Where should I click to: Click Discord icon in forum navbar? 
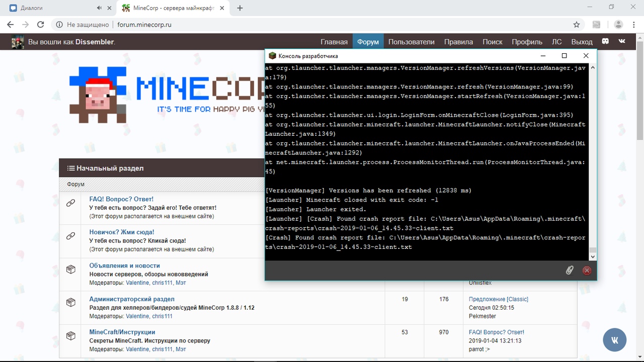tap(606, 41)
